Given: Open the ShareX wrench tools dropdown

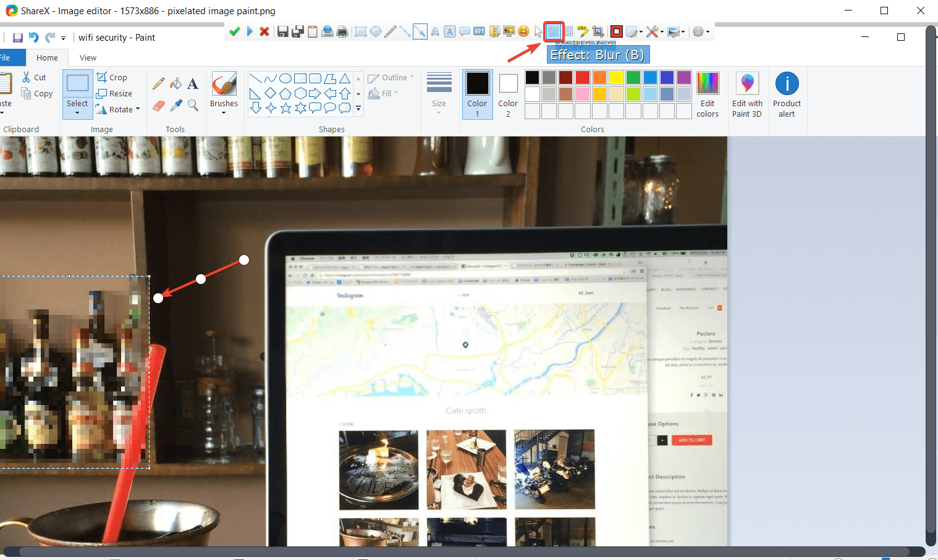Looking at the screenshot, I should (655, 31).
